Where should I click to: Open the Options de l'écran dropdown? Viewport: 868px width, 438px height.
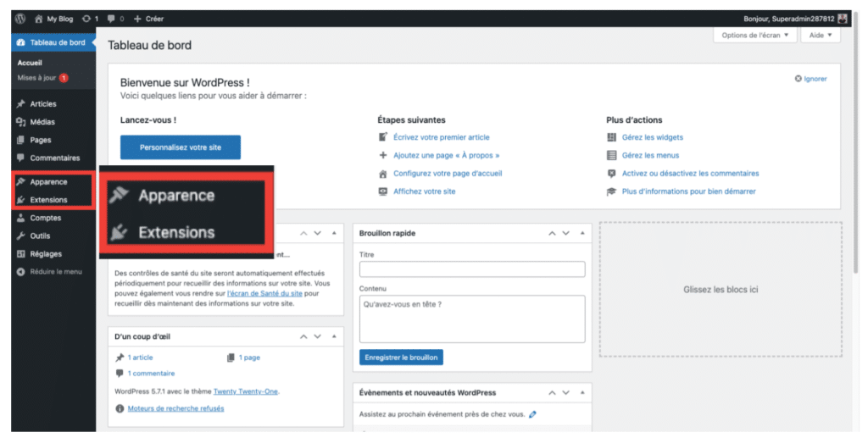pos(755,35)
